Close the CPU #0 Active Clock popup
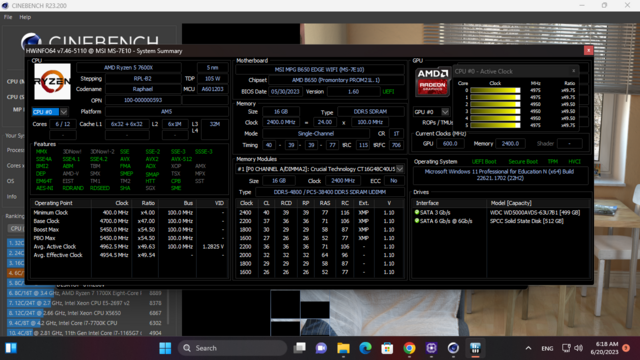The height and width of the screenshot is (360, 640). 573,71
